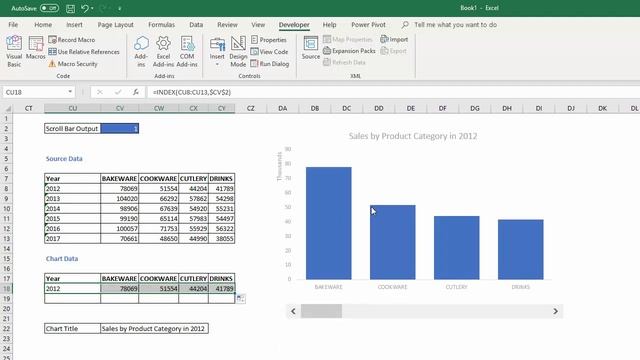Screen dimensions: 640x360
Task: Open the XML Source pane
Action: coord(311,48)
